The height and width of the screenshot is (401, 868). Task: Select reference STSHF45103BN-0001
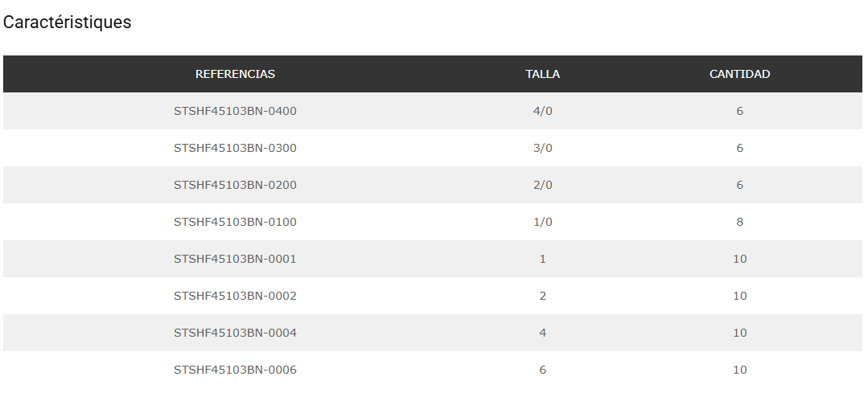235,259
